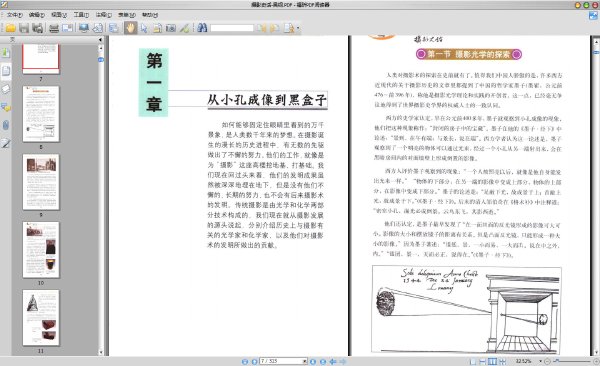Click the search text field
This screenshot has height=366, width=600.
pos(232,28)
